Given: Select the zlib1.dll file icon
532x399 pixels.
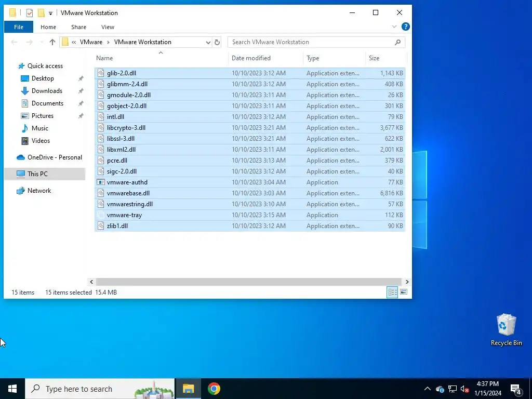Looking at the screenshot, I should coord(101,225).
